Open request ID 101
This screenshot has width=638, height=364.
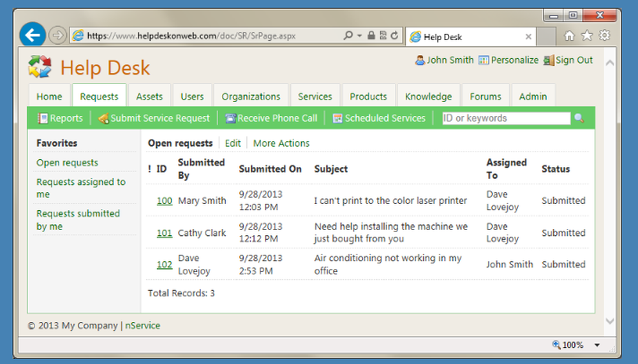pos(165,233)
